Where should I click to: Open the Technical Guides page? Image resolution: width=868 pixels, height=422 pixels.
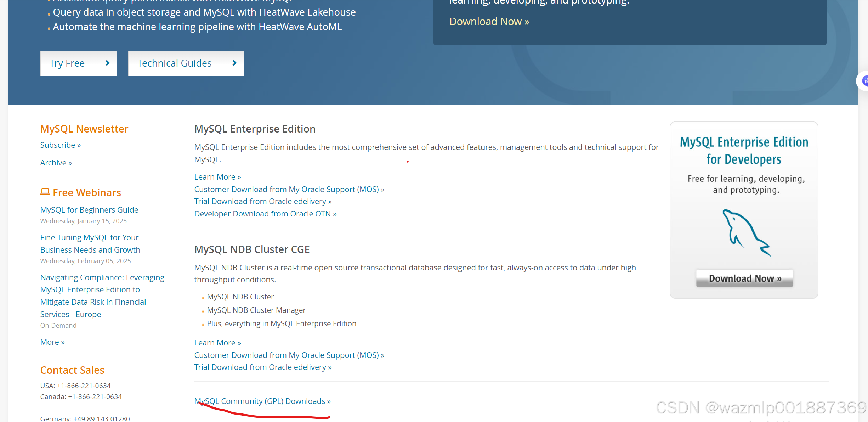point(174,63)
